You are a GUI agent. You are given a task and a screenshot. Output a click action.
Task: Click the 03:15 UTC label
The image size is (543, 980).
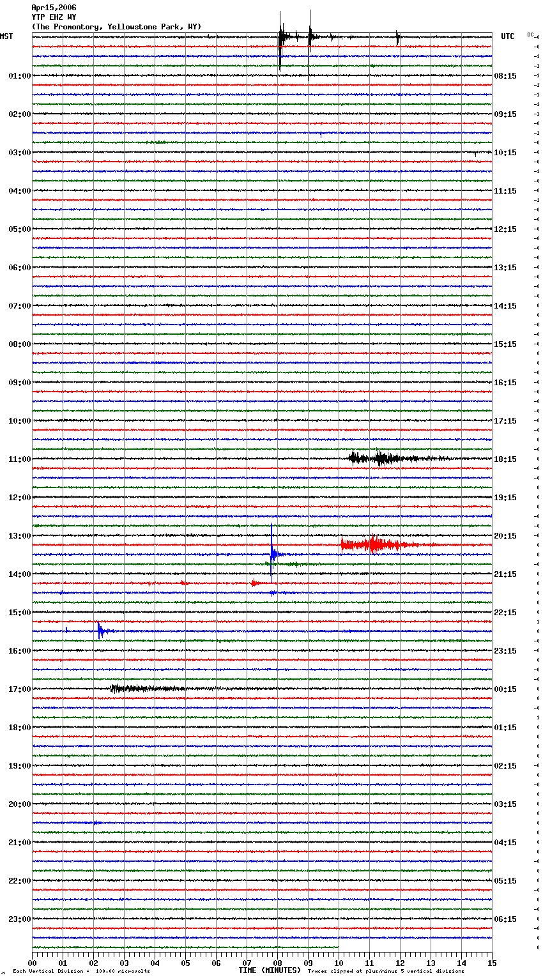(x=505, y=804)
